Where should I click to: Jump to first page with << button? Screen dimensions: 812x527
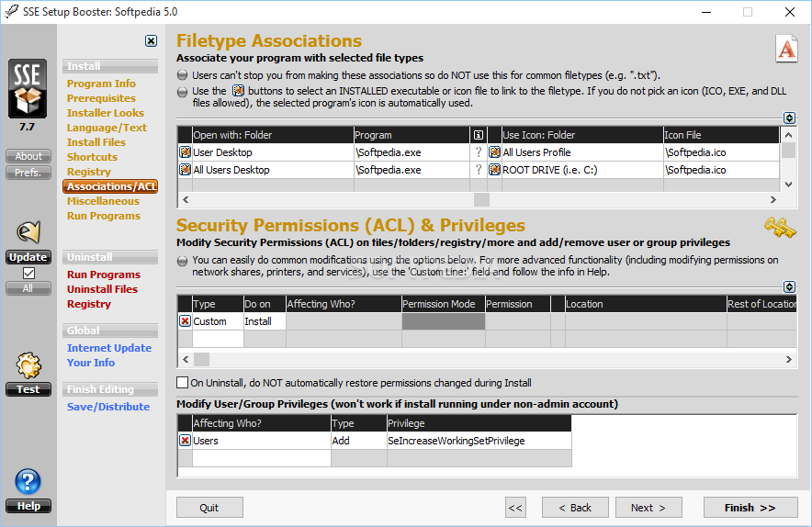tap(515, 508)
